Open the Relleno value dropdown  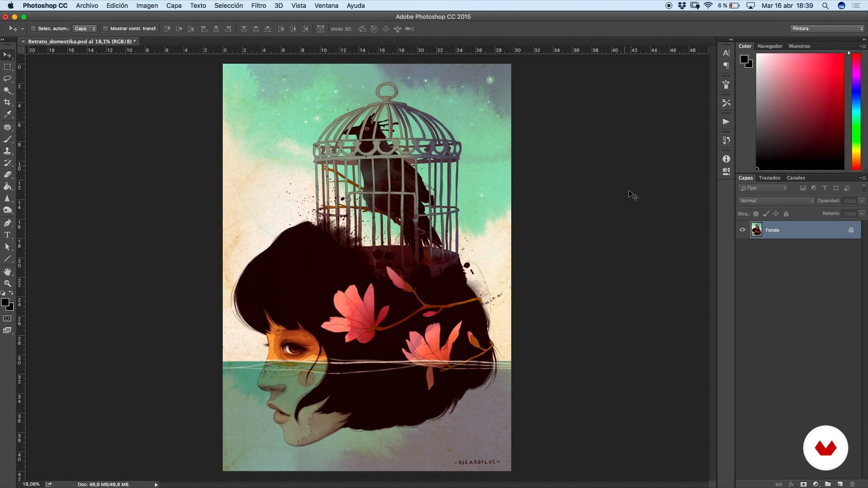click(862, 214)
